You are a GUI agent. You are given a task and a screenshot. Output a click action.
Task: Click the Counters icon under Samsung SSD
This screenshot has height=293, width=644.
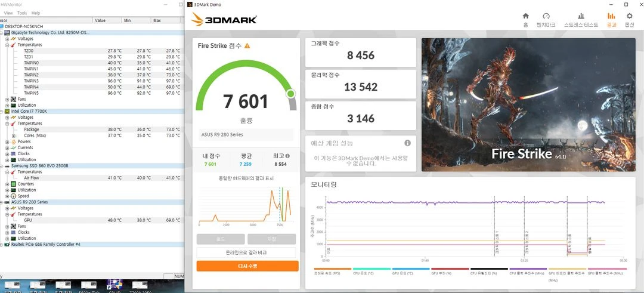click(x=14, y=184)
